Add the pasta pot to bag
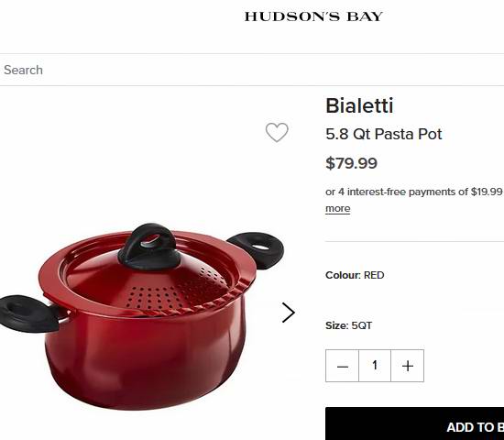The height and width of the screenshot is (440, 504). [414, 423]
